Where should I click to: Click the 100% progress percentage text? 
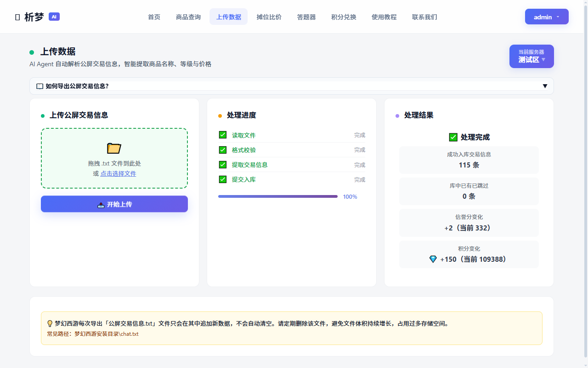click(x=350, y=196)
